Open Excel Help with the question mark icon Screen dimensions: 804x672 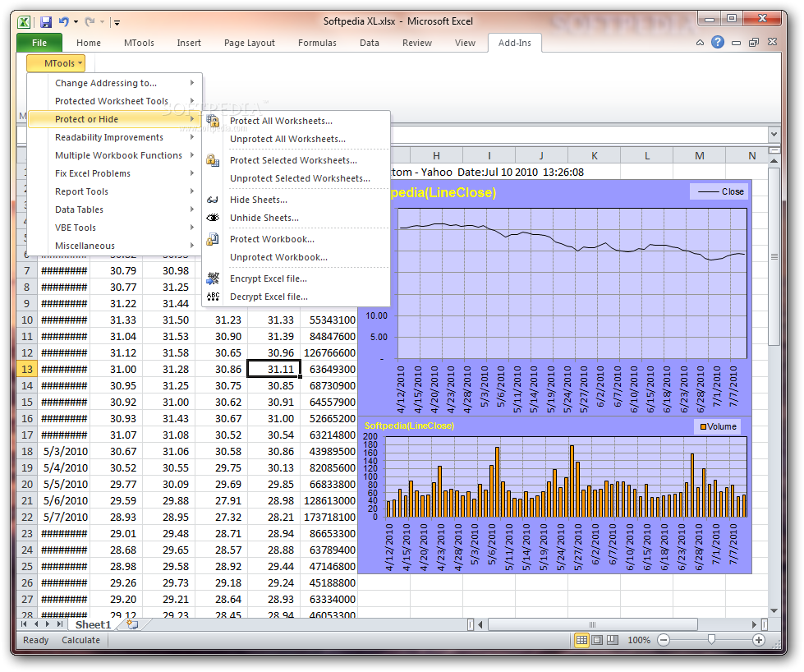718,43
